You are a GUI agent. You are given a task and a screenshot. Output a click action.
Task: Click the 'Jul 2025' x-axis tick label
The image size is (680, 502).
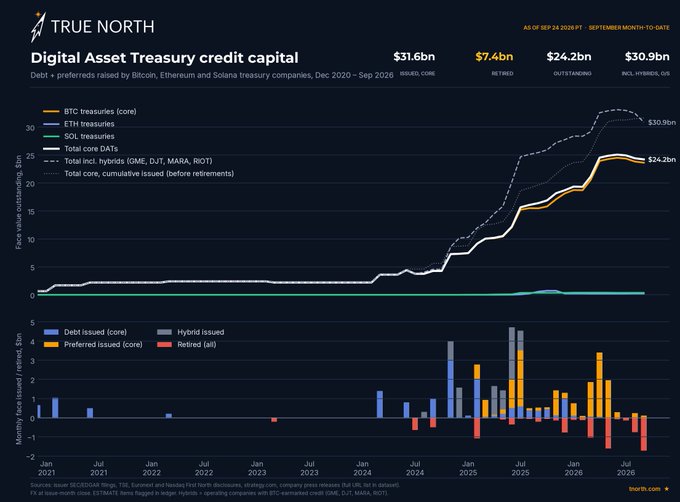coord(520,468)
